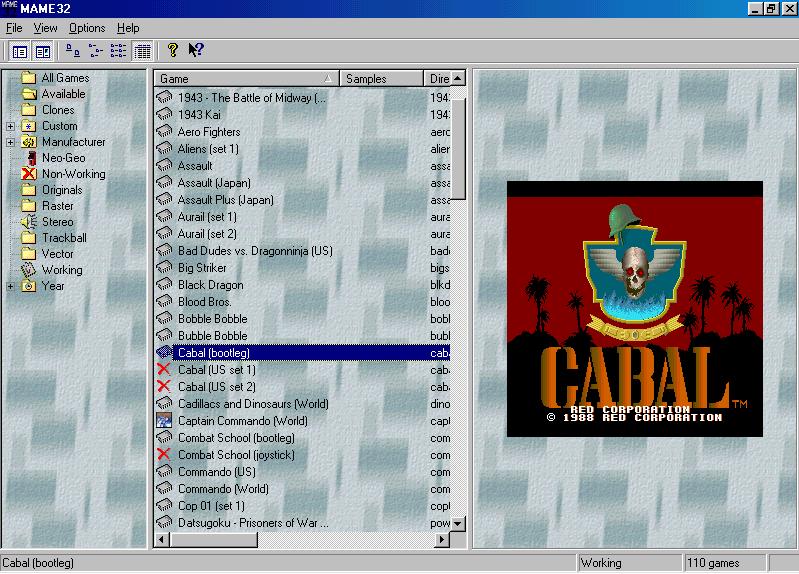Activate the context help pointer icon
This screenshot has width=799, height=574.
pos(196,50)
